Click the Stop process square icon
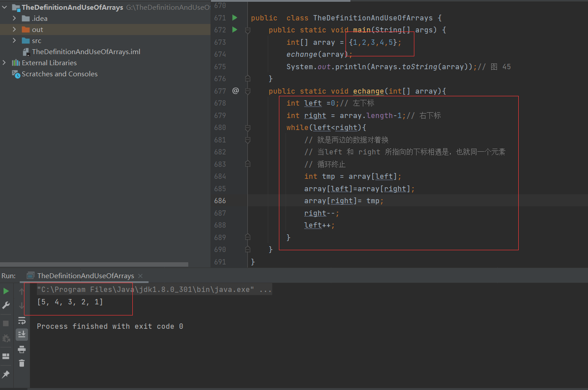 pos(6,323)
